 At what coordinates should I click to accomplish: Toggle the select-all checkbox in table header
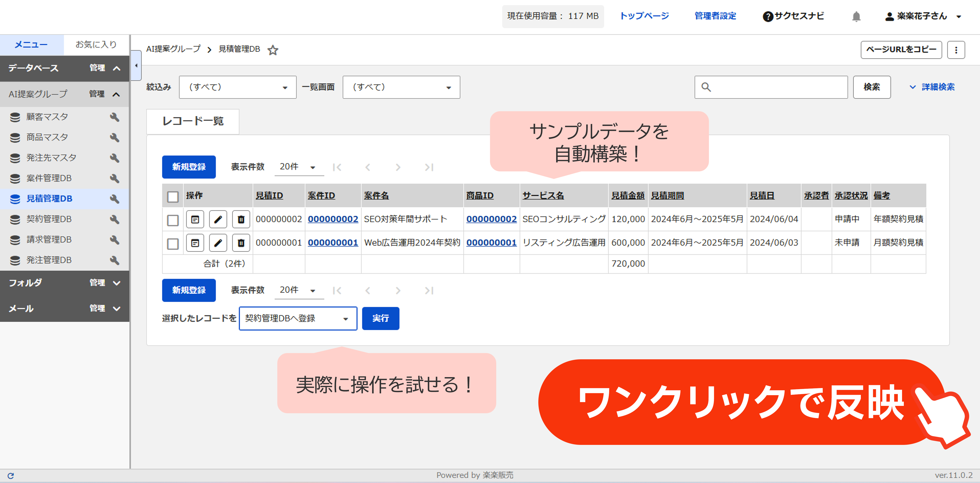173,196
